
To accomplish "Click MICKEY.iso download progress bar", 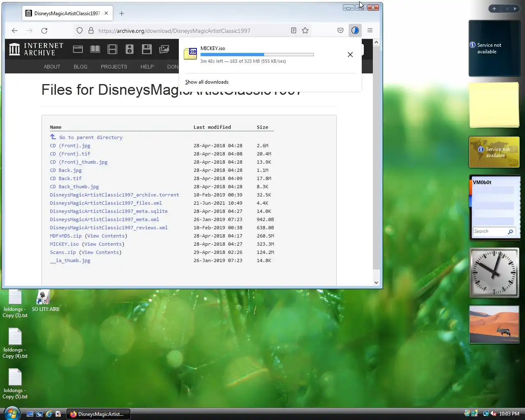I will click(257, 55).
